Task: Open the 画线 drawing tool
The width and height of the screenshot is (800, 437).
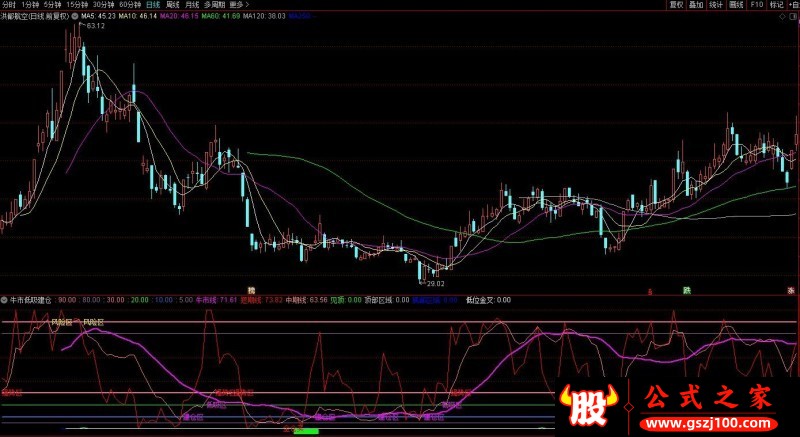Action: click(x=738, y=5)
